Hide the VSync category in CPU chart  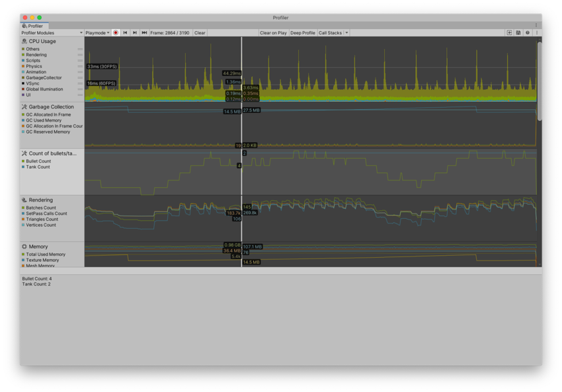click(24, 83)
